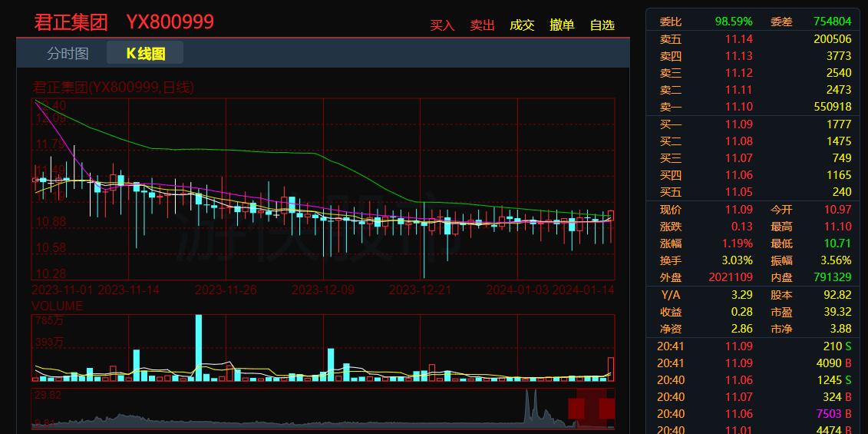The image size is (868, 434).
Task: Click the 委差 value 754804
Action: pos(832,22)
